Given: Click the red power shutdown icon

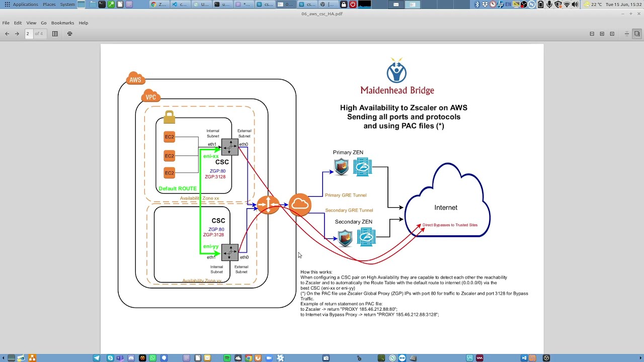Looking at the screenshot, I should pos(353,5).
